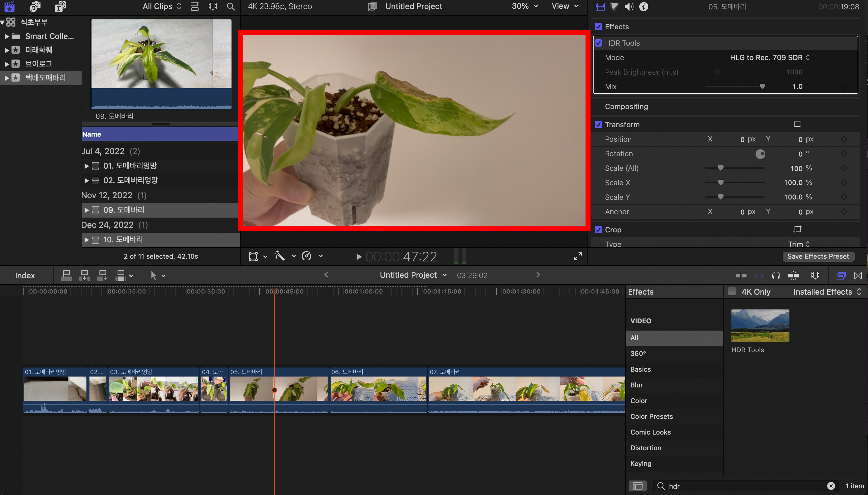Select the Distortion effects category
The width and height of the screenshot is (868, 495).
(646, 448)
